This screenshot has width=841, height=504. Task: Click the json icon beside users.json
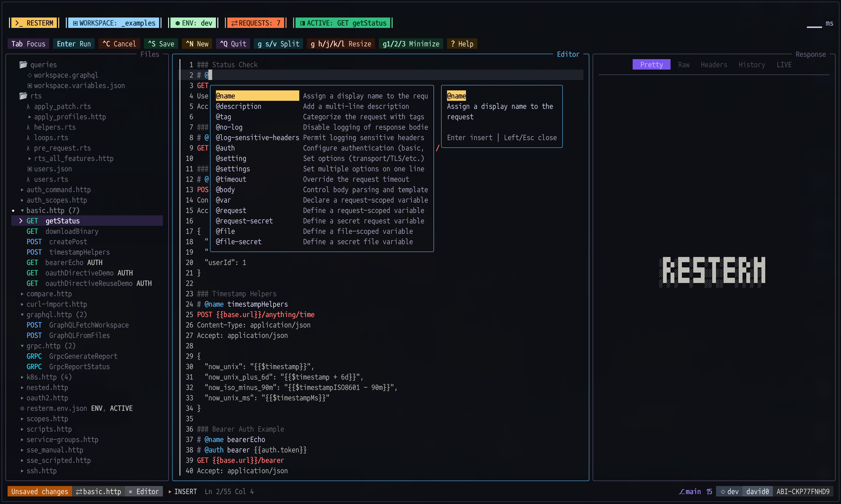[30, 169]
